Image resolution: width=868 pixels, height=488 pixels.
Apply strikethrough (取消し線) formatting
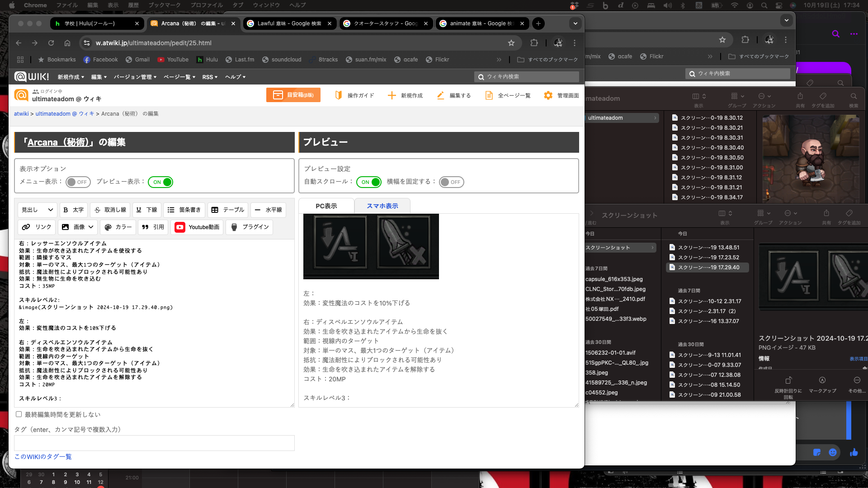tap(110, 210)
